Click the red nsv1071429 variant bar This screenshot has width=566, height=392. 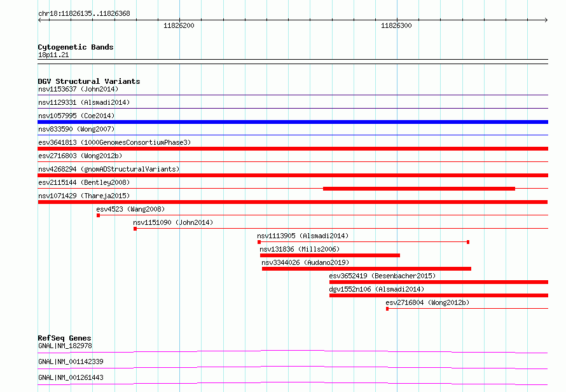pyautogui.click(x=293, y=202)
